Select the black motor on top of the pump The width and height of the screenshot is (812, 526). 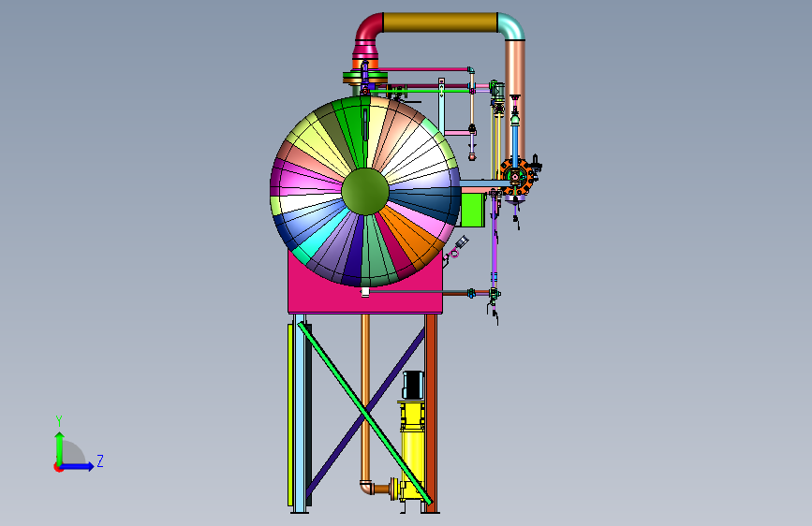click(413, 385)
